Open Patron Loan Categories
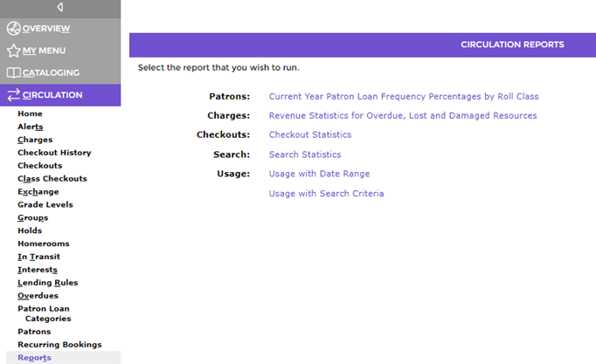The width and height of the screenshot is (596, 364). (x=44, y=313)
